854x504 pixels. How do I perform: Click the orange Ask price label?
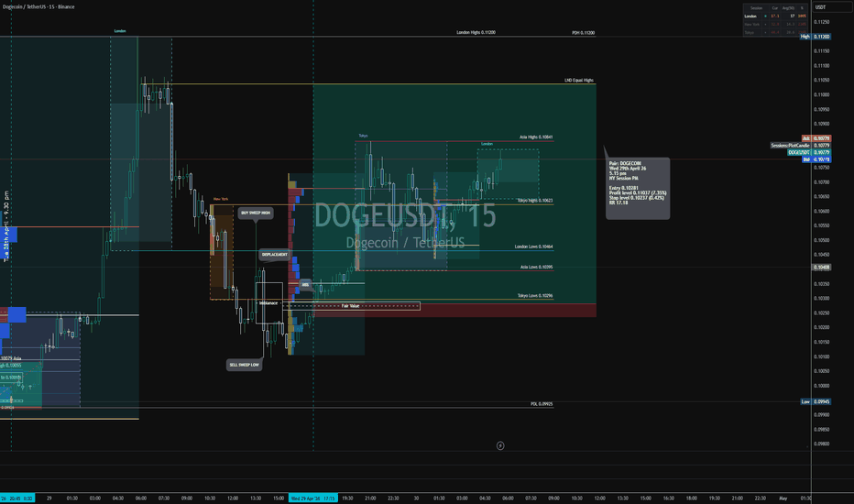click(816, 138)
